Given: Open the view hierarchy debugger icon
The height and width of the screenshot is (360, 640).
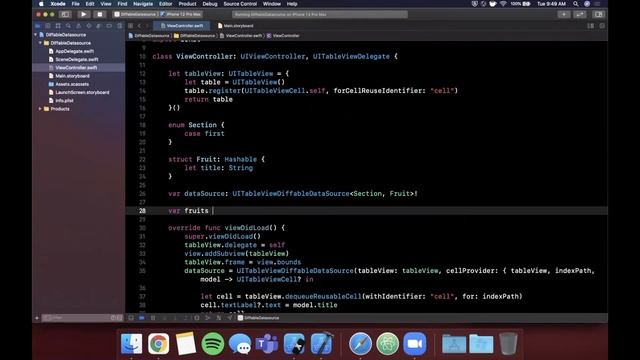Looking at the screenshot, I should pos(197,318).
